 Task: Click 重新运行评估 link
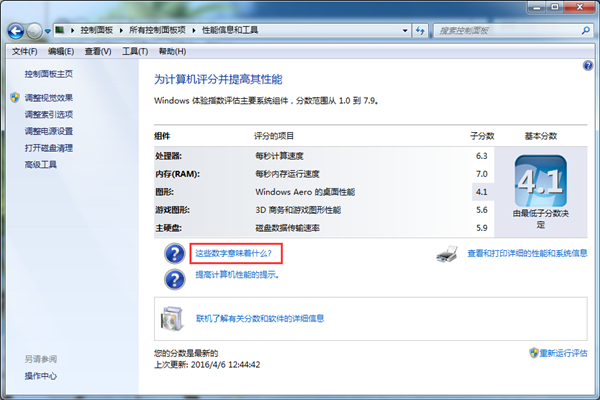[563, 353]
